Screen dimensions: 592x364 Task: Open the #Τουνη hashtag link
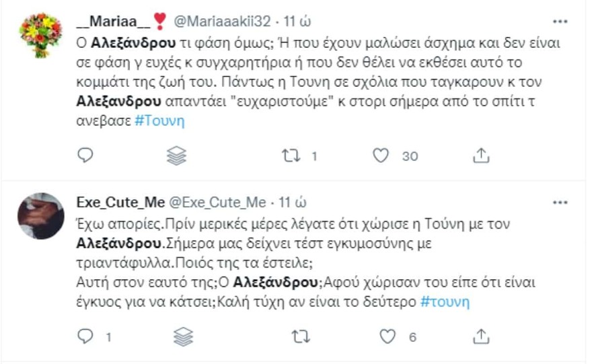coord(159,121)
